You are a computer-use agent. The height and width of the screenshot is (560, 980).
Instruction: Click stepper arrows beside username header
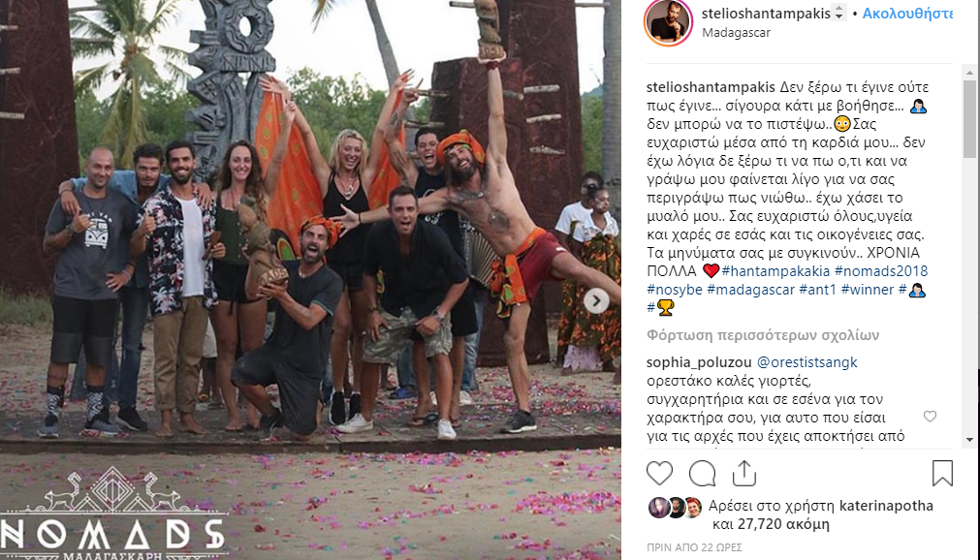838,14
